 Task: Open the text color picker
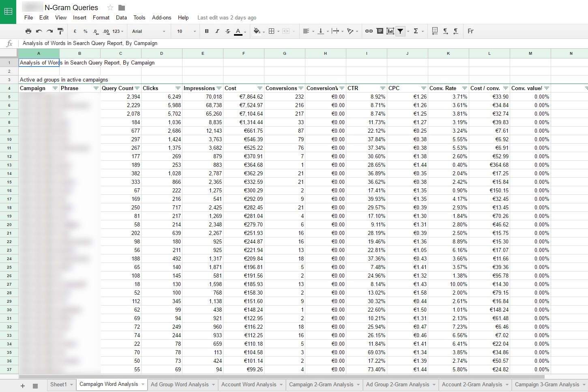tap(238, 31)
